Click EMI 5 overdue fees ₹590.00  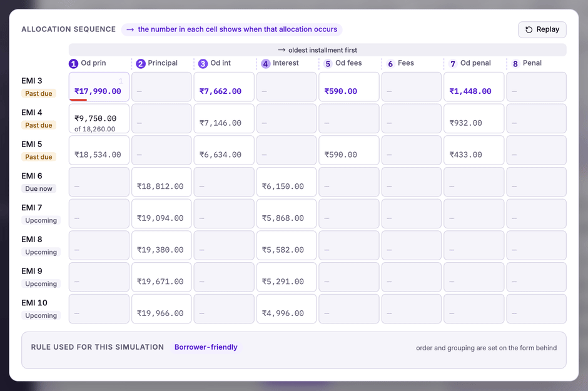coord(349,150)
